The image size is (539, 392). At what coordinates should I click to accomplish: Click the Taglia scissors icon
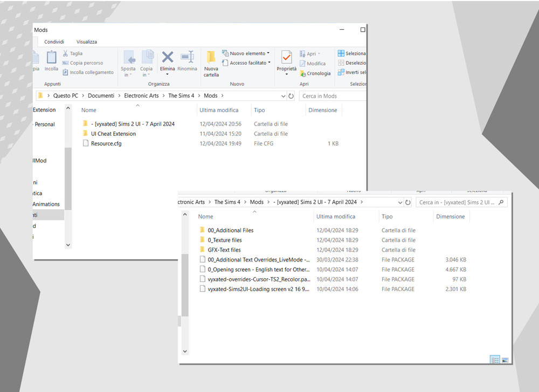[65, 53]
